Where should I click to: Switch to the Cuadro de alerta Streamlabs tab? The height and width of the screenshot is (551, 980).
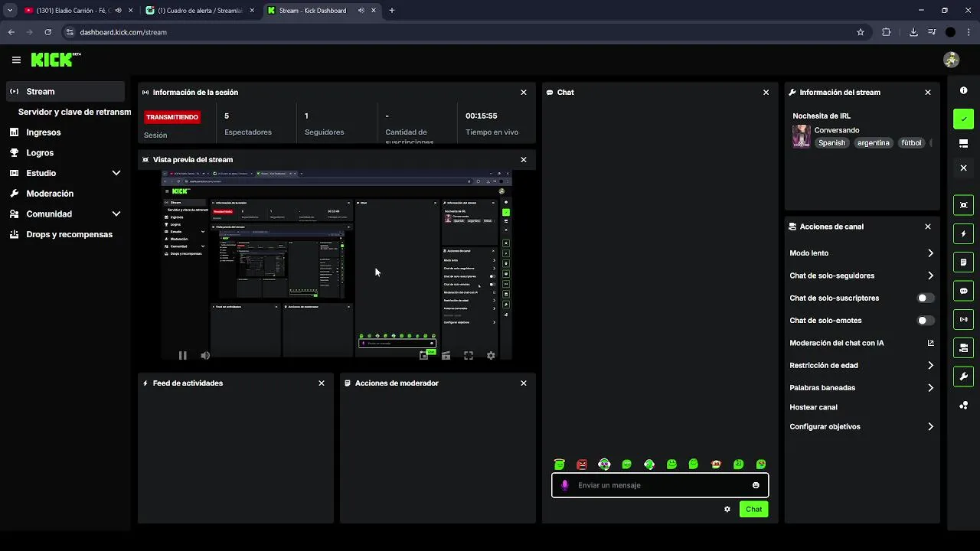pyautogui.click(x=199, y=11)
